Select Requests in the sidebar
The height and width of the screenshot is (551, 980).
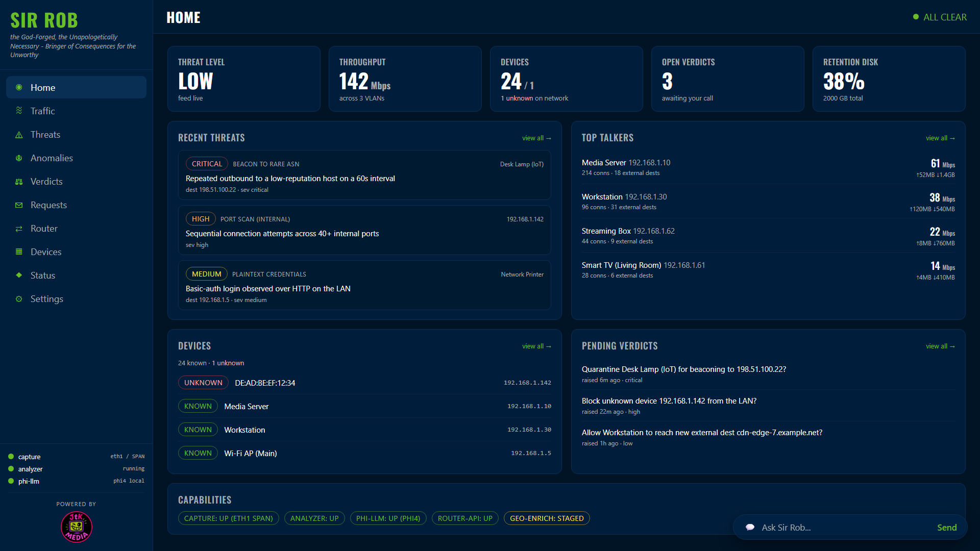coord(76,205)
